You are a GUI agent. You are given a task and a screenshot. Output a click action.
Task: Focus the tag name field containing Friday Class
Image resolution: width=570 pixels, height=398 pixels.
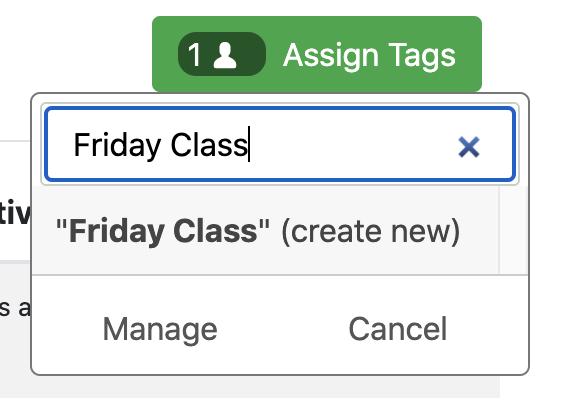(x=280, y=144)
